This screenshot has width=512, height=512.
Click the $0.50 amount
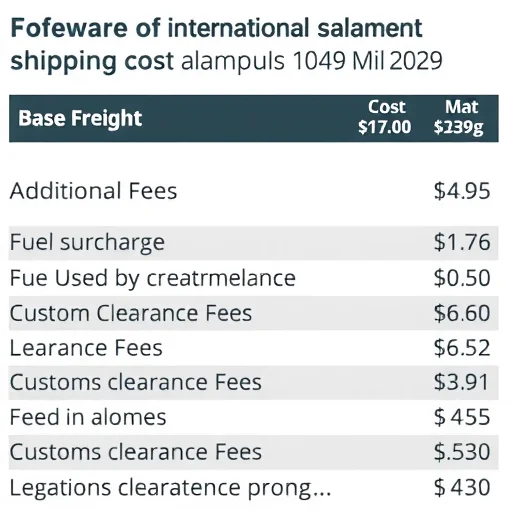click(x=462, y=278)
